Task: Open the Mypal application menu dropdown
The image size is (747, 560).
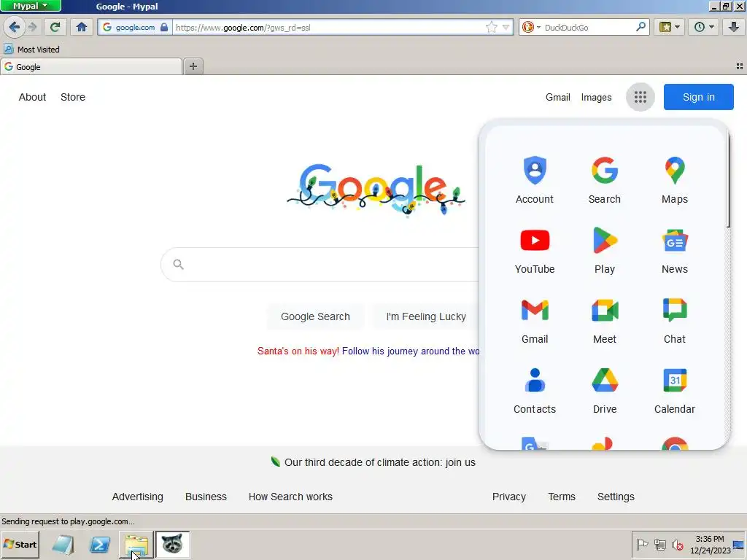Action: tap(31, 6)
